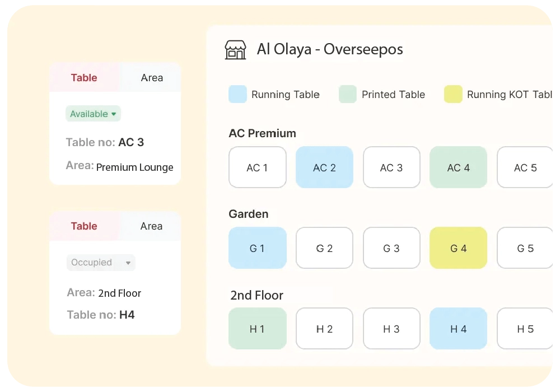Select running table AC 2
Viewport: 560px width, 392px height.
pyautogui.click(x=324, y=167)
